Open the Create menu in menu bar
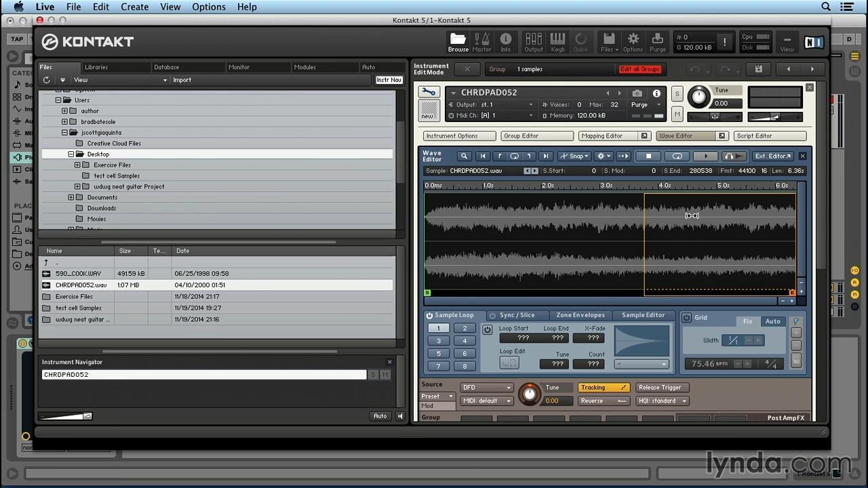This screenshot has width=868, height=488. click(x=134, y=7)
